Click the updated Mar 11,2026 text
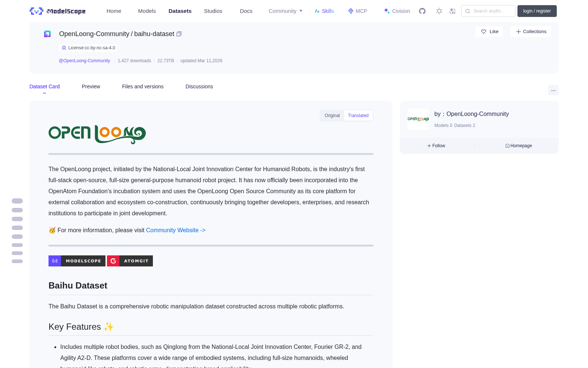The image size is (588, 368). point(201,61)
